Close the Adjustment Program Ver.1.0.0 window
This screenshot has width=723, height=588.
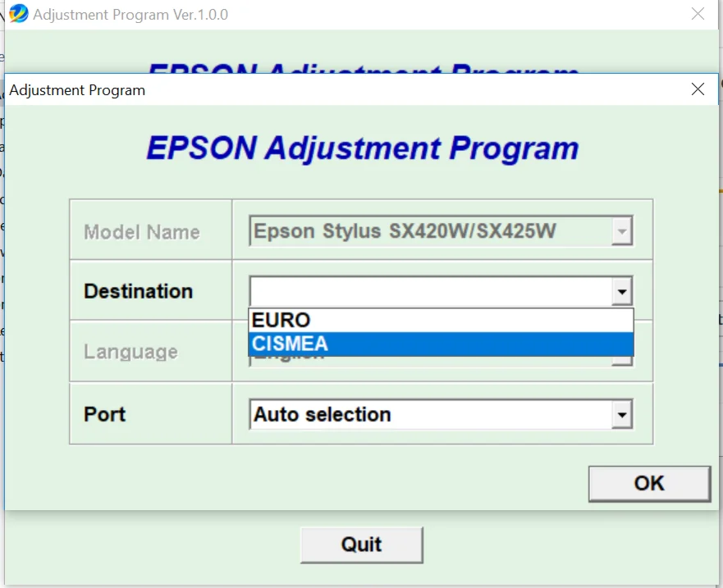698,14
